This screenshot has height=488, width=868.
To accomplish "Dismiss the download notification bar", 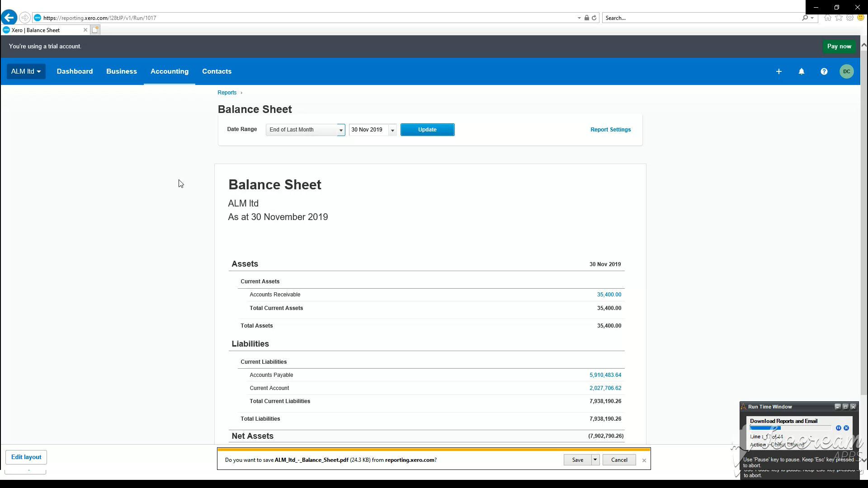I will click(x=644, y=460).
